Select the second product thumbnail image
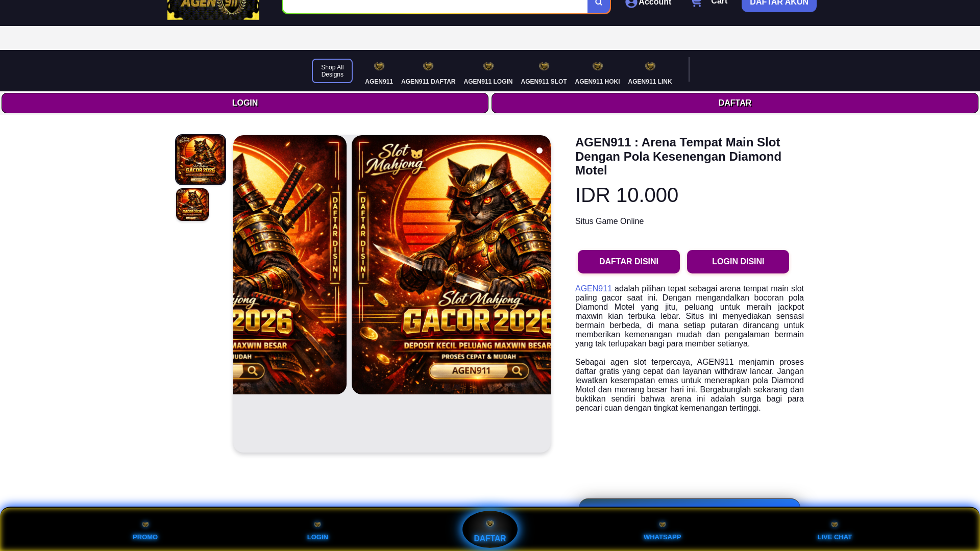 click(192, 205)
